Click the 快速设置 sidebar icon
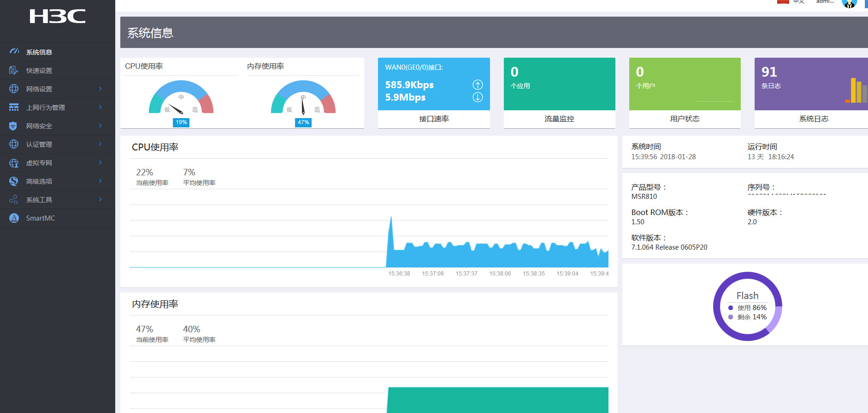 tap(14, 70)
